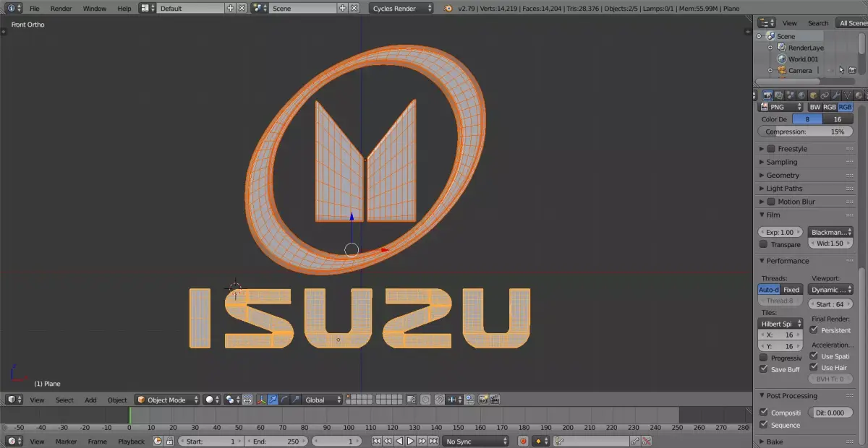Enable the Progressive checkbox

point(763,358)
